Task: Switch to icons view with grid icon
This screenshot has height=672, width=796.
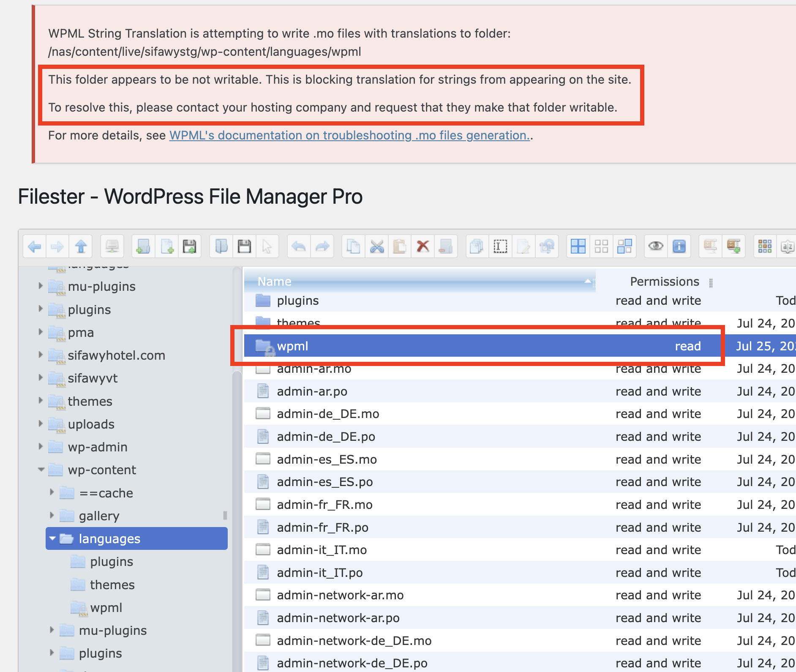Action: click(x=765, y=246)
